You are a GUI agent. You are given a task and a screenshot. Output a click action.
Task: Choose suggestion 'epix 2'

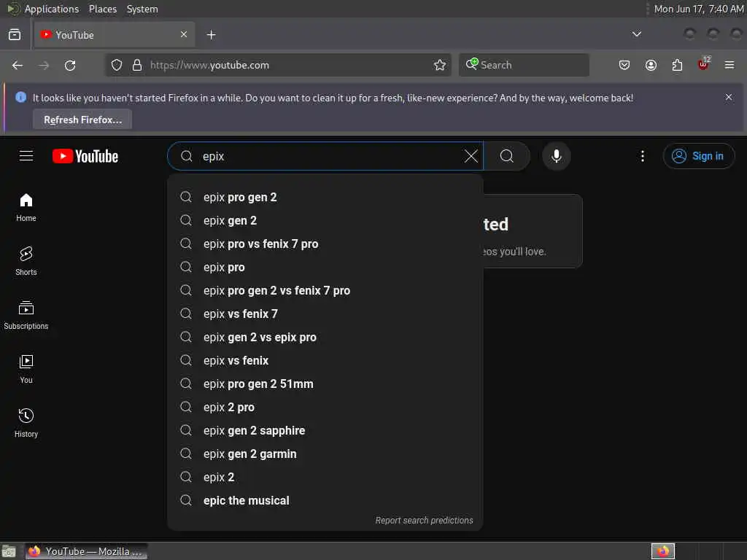coord(325,477)
